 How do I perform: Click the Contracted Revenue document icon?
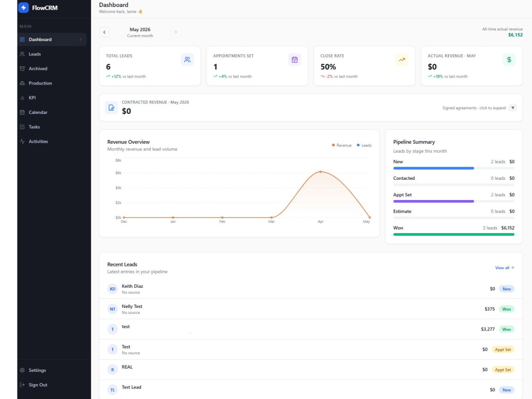tap(111, 108)
